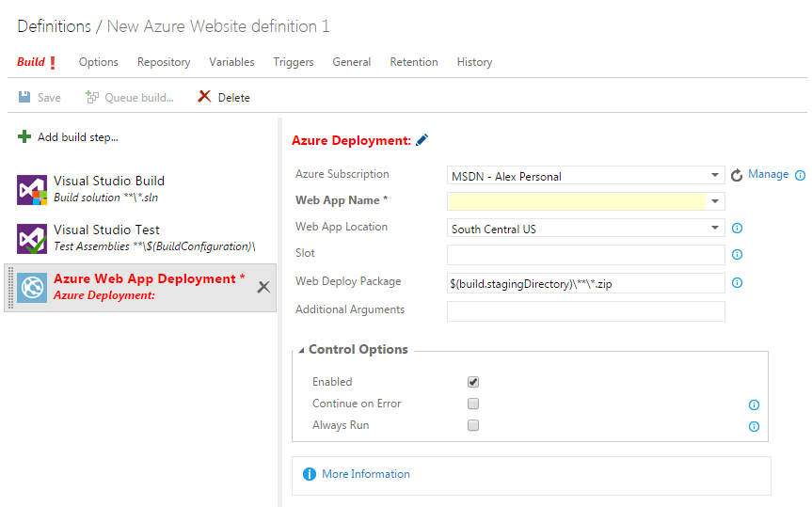812x507 pixels.
Task: Select the Visual Studio Test step icon
Action: [x=32, y=239]
